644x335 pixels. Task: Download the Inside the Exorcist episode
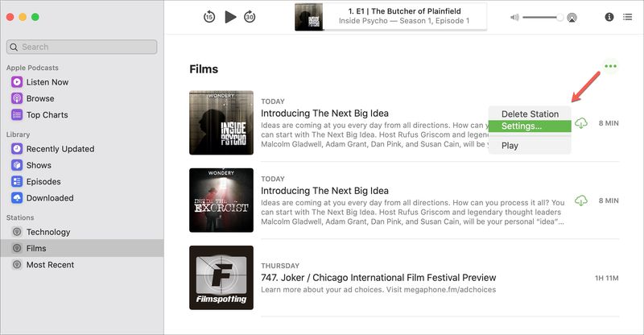pos(580,201)
